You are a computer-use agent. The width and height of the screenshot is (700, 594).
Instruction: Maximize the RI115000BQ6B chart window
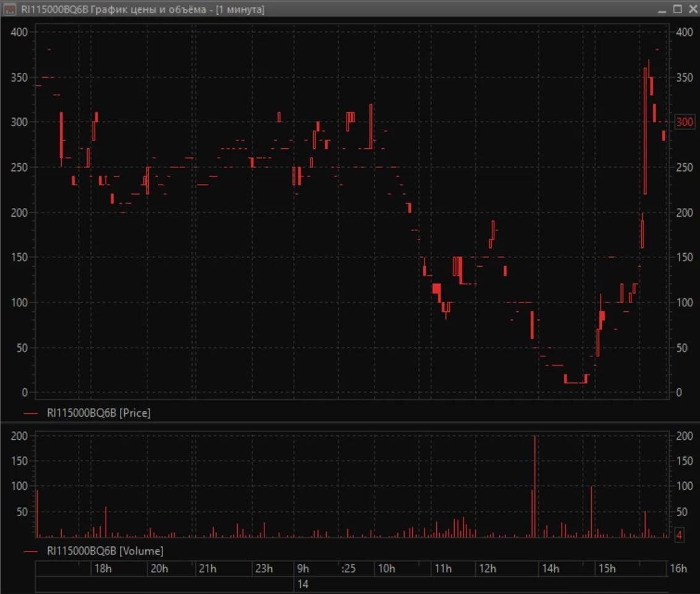[x=678, y=9]
